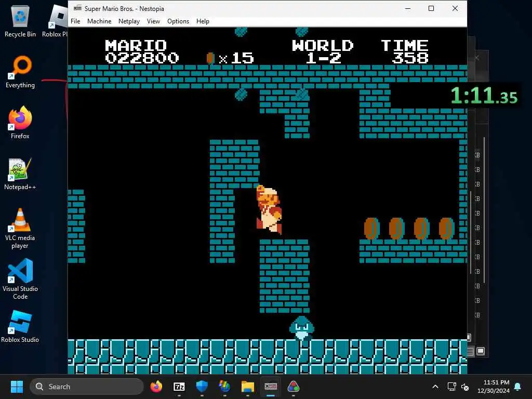532x399 pixels.
Task: Click the Nestopia title bar icon
Action: tap(78, 8)
